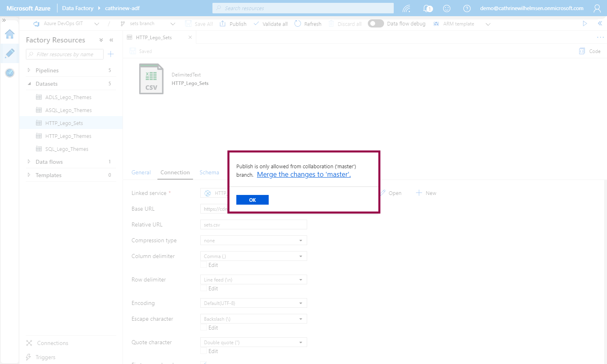Screen dimensions: 607x364
Task: Expand the Pipelines tree node
Action: point(29,70)
